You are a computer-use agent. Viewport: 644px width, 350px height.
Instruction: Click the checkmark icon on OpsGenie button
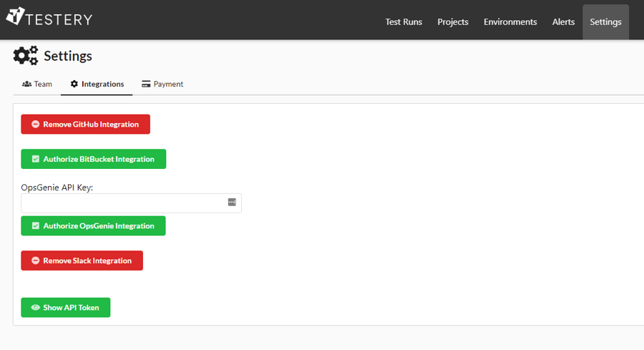pos(36,225)
